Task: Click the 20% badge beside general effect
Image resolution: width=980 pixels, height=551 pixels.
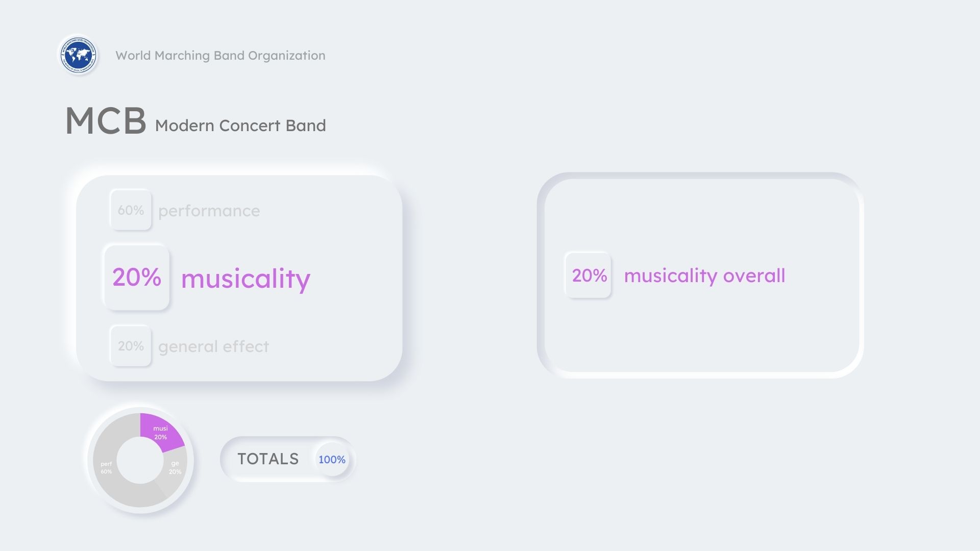Action: coord(131,346)
